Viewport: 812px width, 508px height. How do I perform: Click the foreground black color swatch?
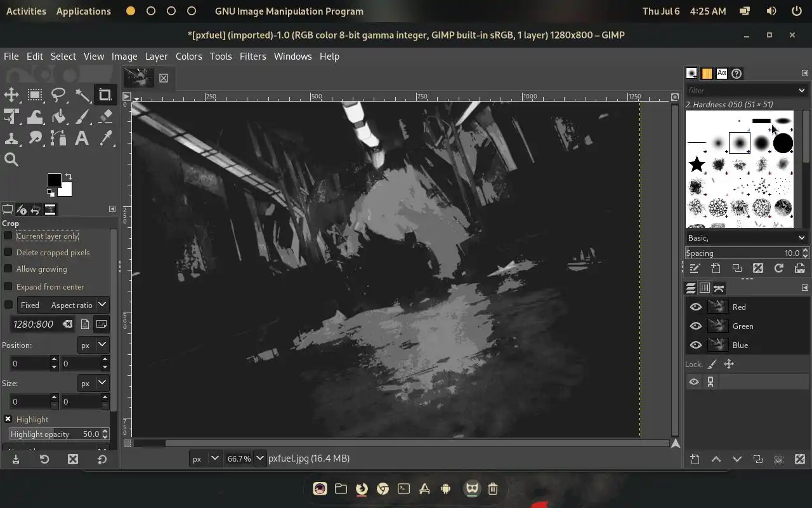(54, 180)
